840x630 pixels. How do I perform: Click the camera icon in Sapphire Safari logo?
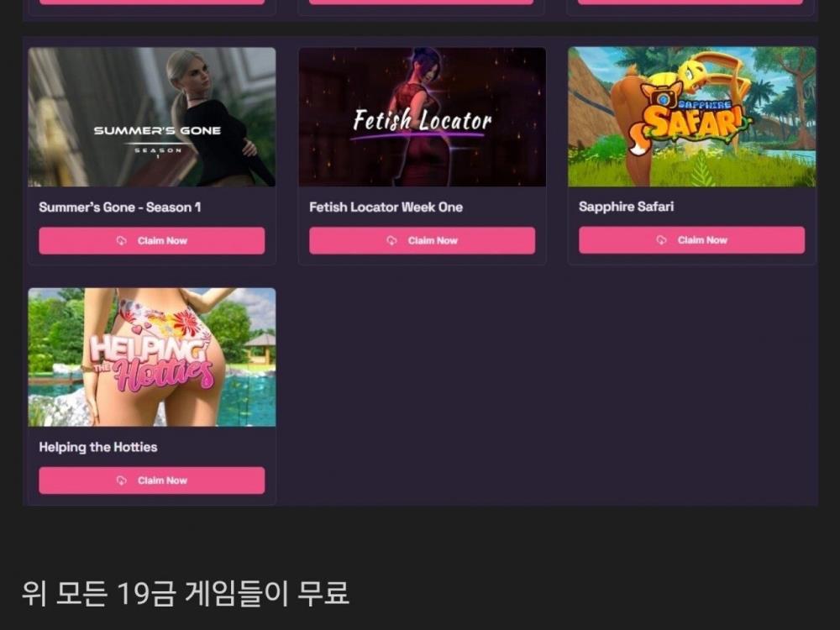coord(664,99)
